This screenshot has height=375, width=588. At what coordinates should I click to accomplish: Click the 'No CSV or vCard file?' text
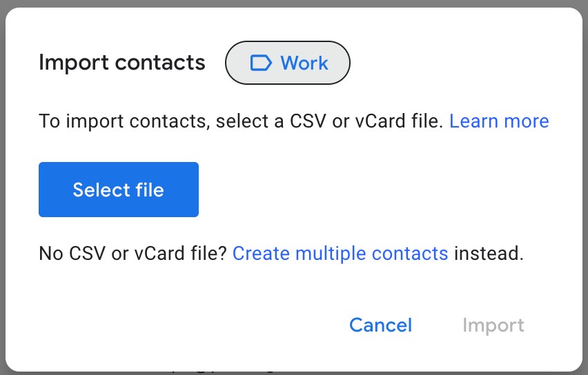pos(133,254)
